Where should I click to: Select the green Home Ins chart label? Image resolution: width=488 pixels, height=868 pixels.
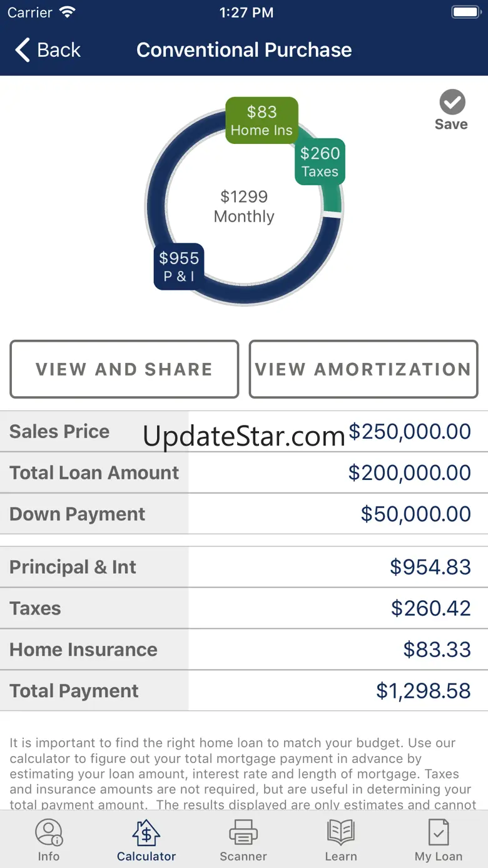(262, 120)
